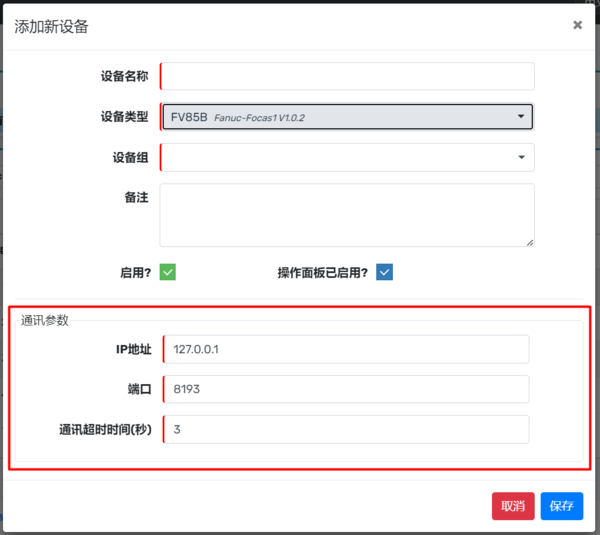Select the 端口 field showing 8193
Screen dimensions: 600x535
tap(345, 389)
